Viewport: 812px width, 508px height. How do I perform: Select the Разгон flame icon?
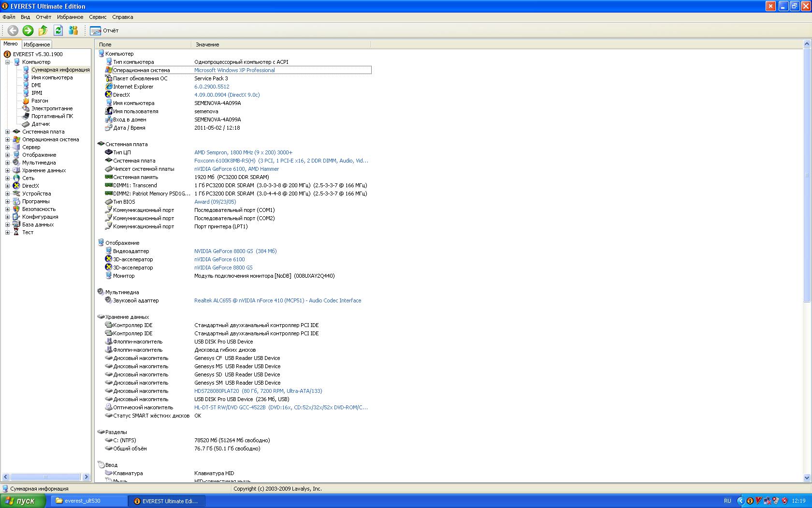coord(26,101)
